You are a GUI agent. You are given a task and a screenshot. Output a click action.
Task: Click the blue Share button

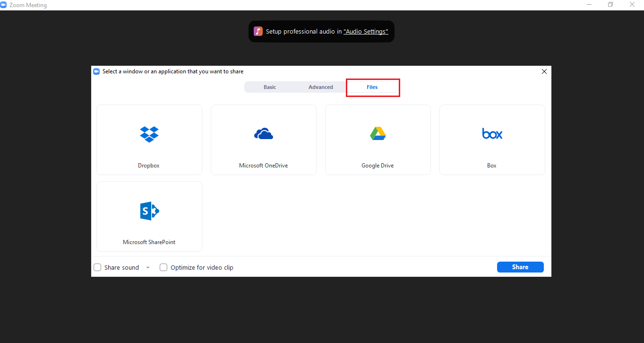point(520,267)
